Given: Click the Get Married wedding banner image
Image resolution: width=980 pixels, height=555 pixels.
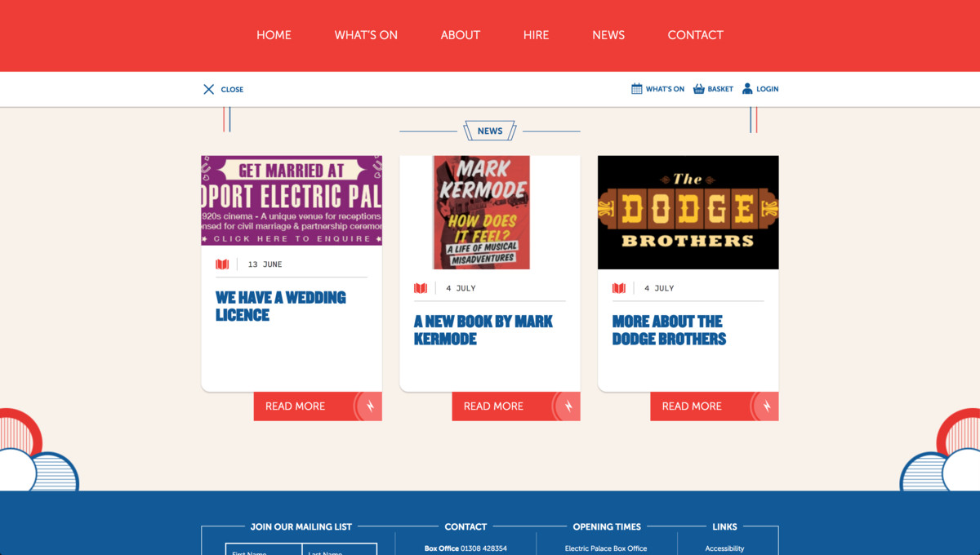Looking at the screenshot, I should coord(292,201).
